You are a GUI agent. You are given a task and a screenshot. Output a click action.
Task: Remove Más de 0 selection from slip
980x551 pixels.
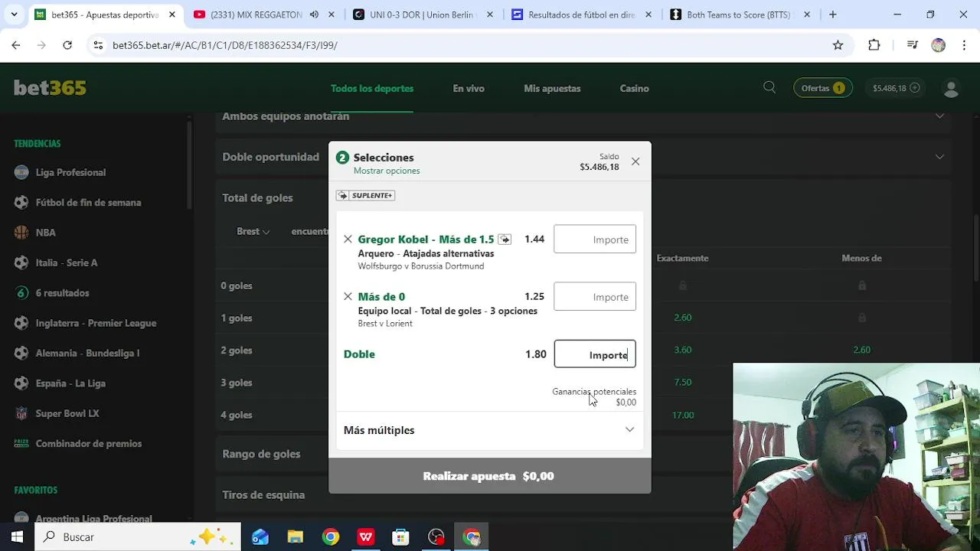[x=348, y=296]
